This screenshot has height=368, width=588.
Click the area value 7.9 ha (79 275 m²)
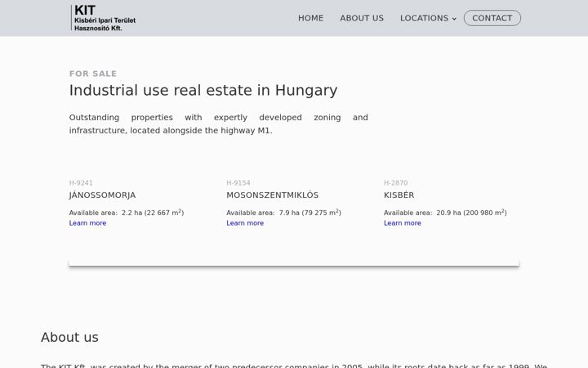pos(310,213)
